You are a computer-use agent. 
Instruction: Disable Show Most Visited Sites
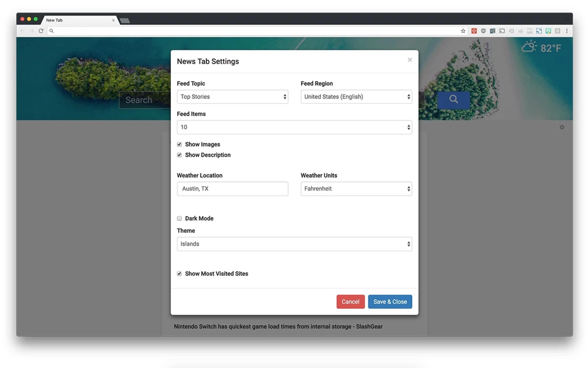(x=179, y=273)
